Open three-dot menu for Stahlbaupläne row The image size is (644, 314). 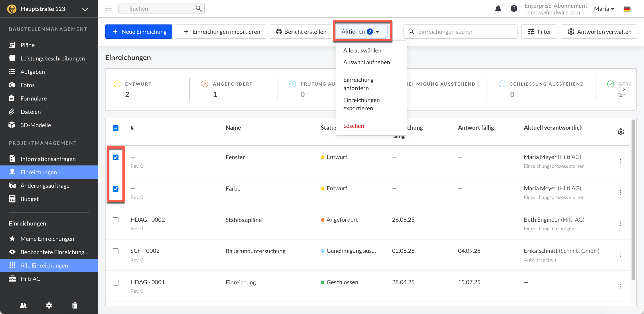[620, 224]
